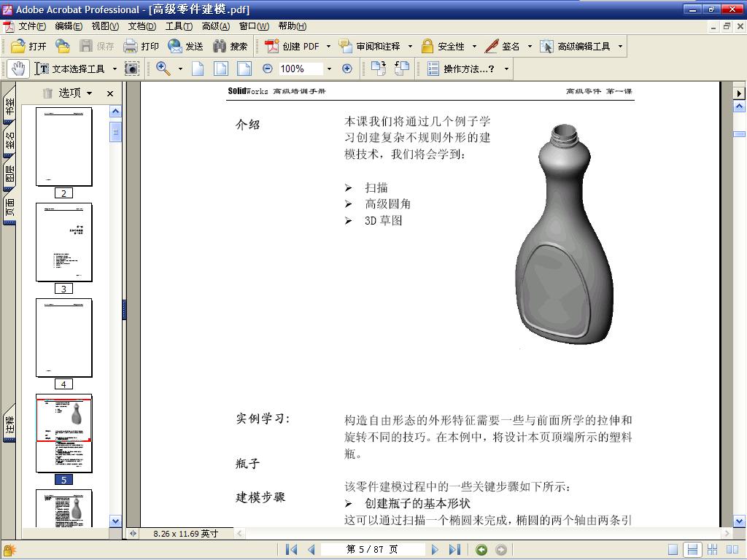Click the zoom out minus button
The width and height of the screenshot is (747, 560).
pos(268,69)
